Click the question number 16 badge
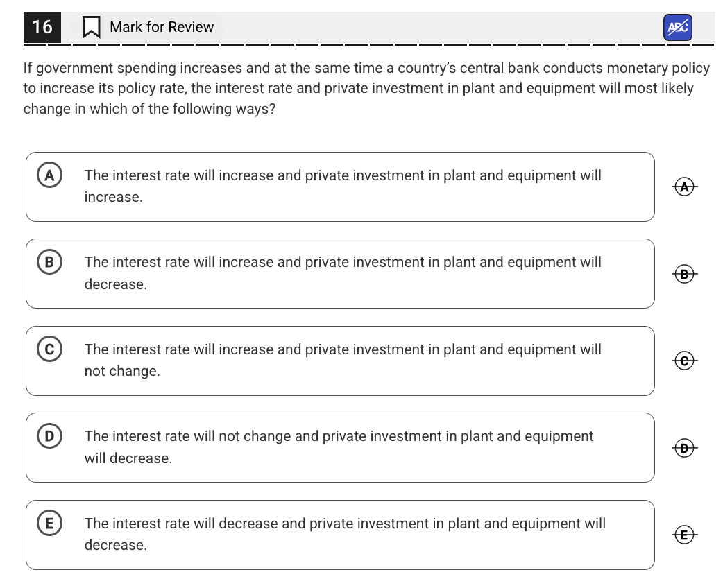The image size is (723, 588). [x=42, y=27]
